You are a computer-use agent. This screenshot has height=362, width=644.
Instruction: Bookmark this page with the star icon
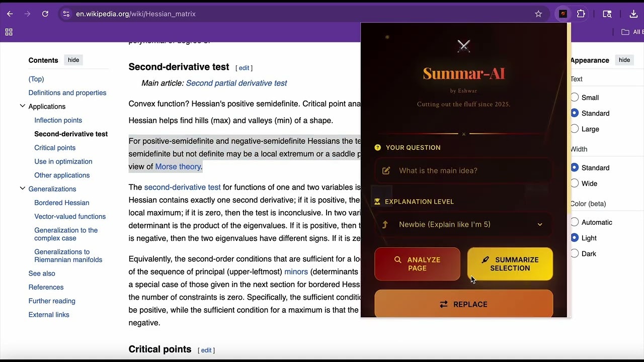pyautogui.click(x=538, y=14)
